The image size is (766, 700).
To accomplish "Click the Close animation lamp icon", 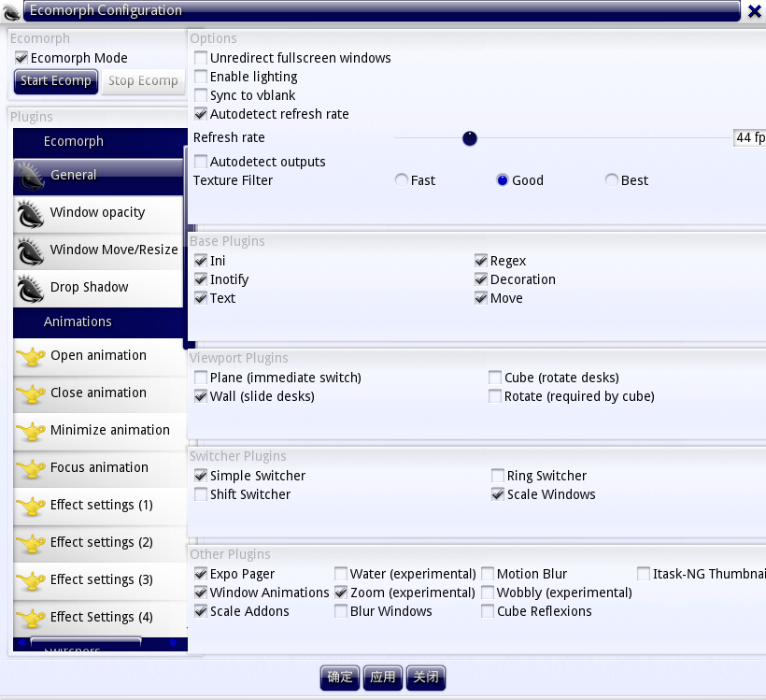I will tap(31, 393).
